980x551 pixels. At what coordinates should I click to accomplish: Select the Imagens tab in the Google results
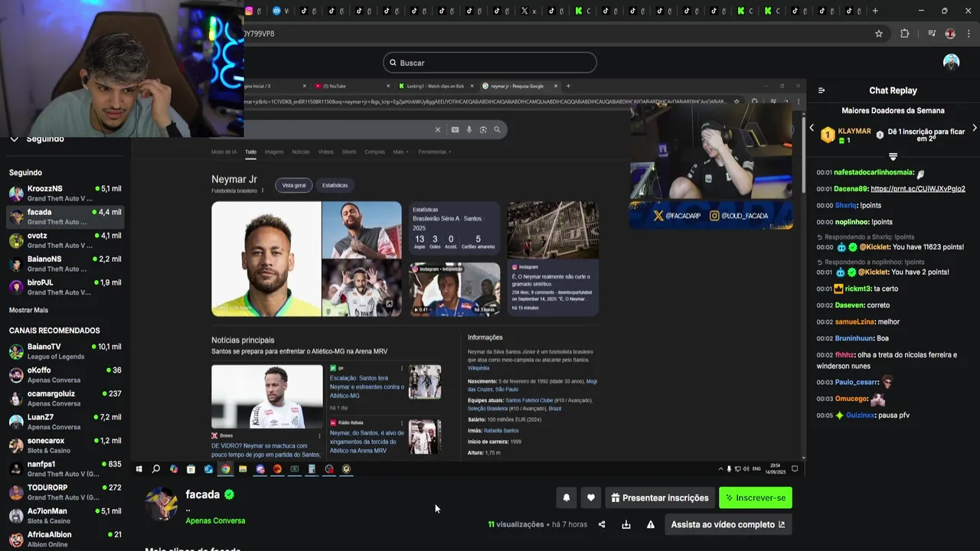point(274,152)
